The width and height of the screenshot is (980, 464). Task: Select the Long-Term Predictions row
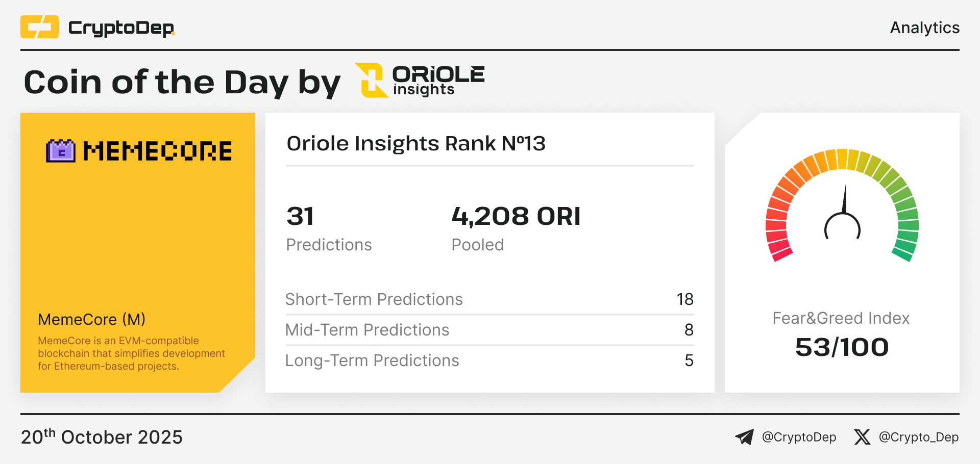tap(489, 360)
